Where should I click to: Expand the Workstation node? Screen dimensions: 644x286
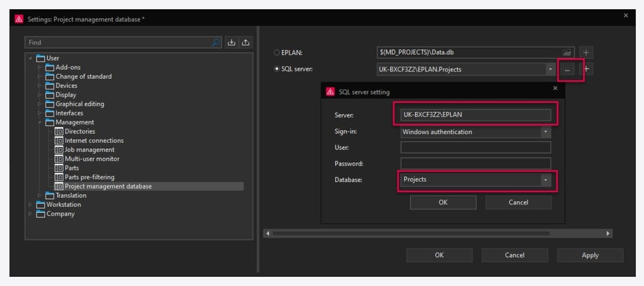point(30,205)
